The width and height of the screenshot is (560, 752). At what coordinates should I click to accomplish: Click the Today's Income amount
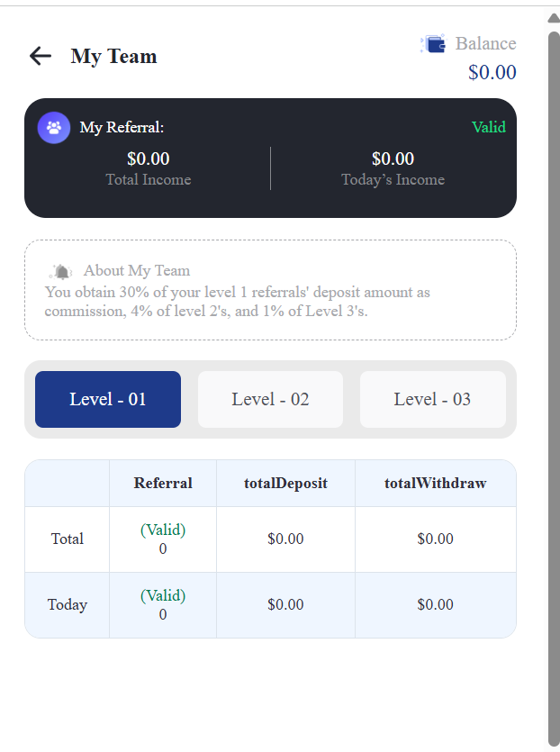pos(393,159)
